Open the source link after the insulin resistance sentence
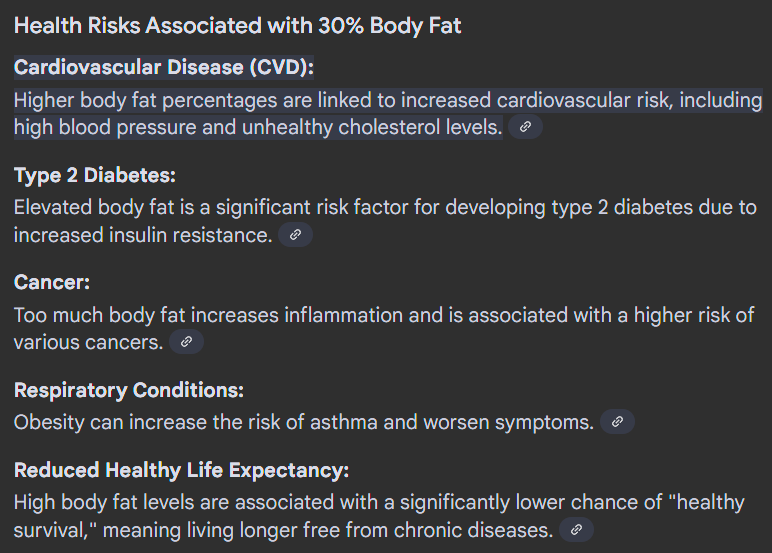The image size is (772, 553). (x=295, y=234)
